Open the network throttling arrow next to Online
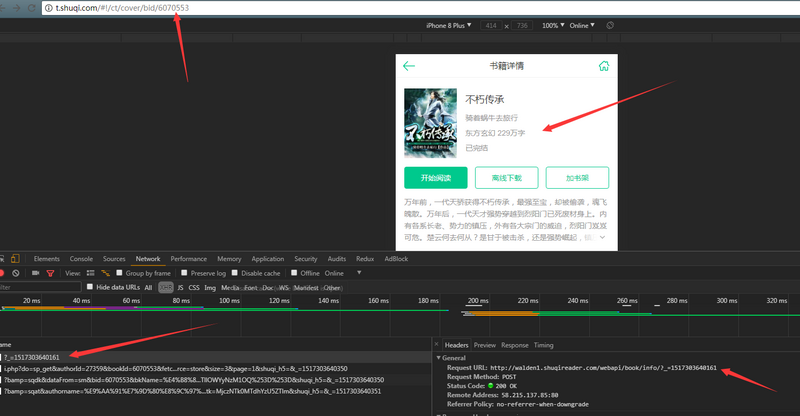800x416 pixels. point(359,273)
